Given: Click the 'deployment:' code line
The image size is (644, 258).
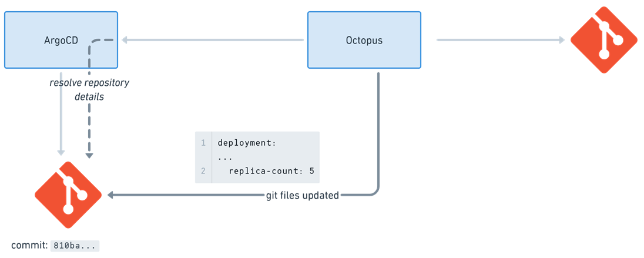Looking at the screenshot, I should (247, 143).
